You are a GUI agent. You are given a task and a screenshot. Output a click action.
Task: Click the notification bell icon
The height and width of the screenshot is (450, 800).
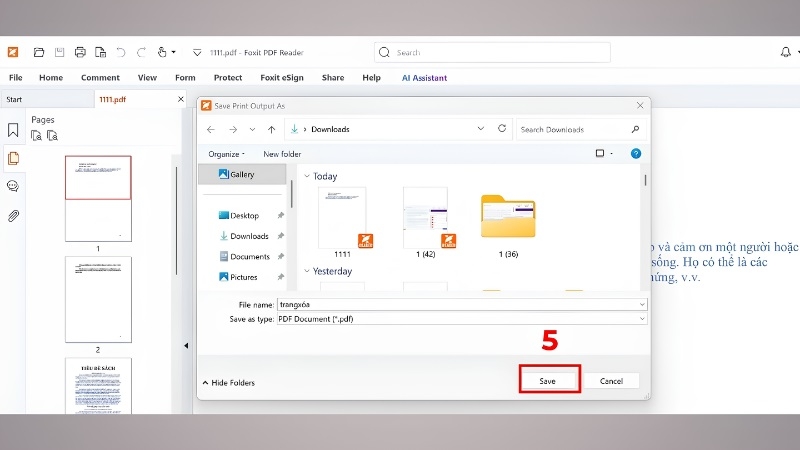click(x=786, y=52)
